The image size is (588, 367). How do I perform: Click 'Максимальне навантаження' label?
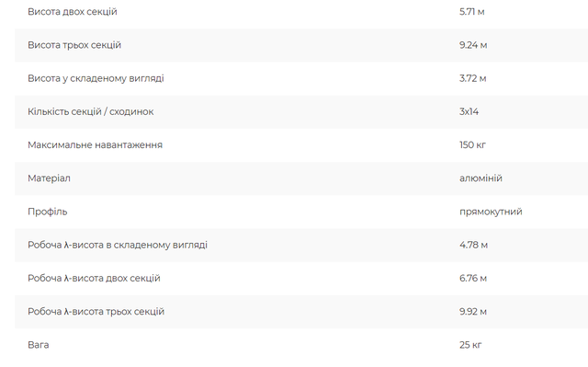(95, 144)
